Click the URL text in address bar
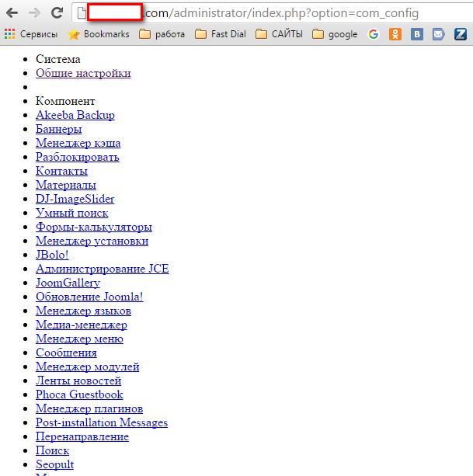This screenshot has height=476, width=473. (x=282, y=13)
